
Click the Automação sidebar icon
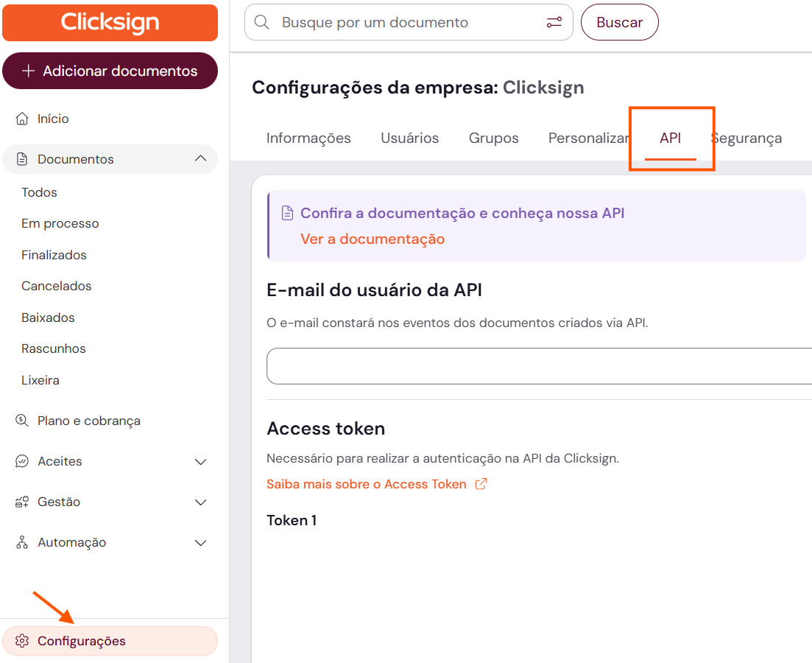click(x=22, y=542)
